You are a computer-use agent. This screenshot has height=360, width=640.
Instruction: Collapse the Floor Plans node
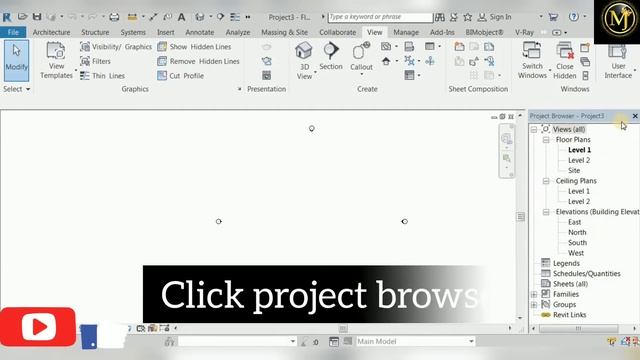[546, 140]
